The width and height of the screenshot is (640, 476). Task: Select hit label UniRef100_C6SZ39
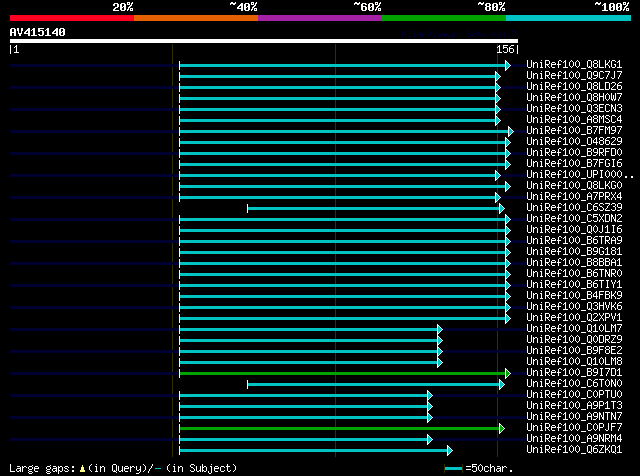574,208
